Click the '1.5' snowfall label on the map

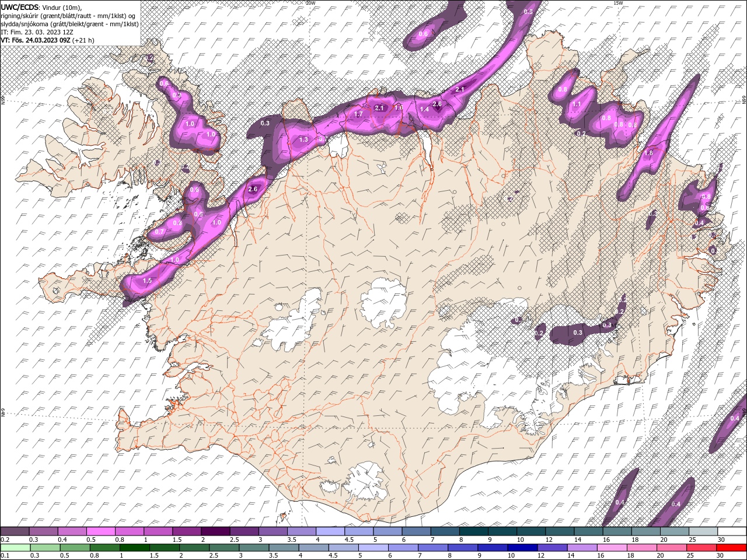tap(147, 281)
